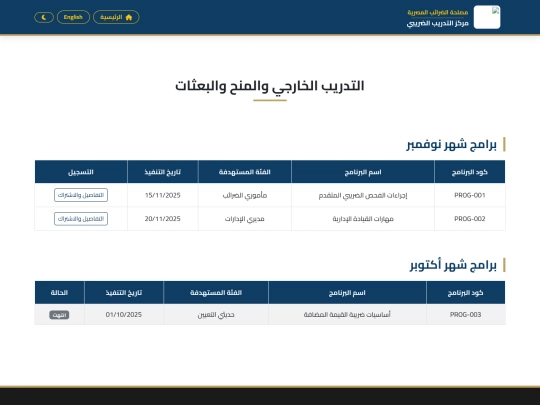The width and height of the screenshot is (540, 405).
Task: Select the PROG-001 code cell
Action: click(469, 195)
